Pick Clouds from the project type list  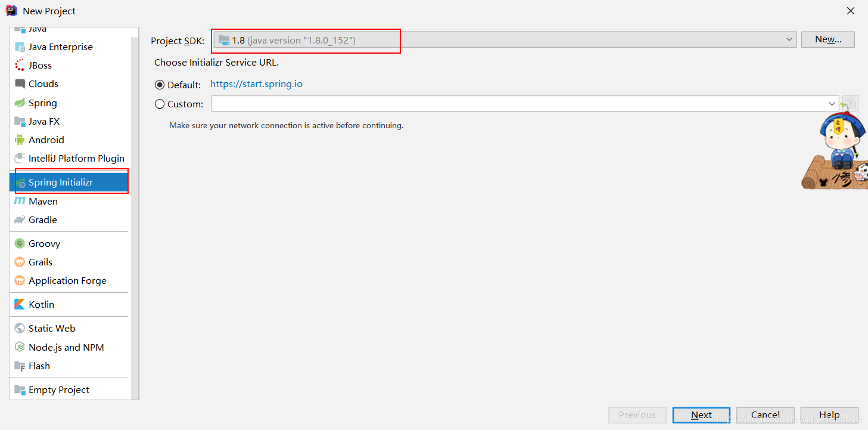click(x=43, y=84)
